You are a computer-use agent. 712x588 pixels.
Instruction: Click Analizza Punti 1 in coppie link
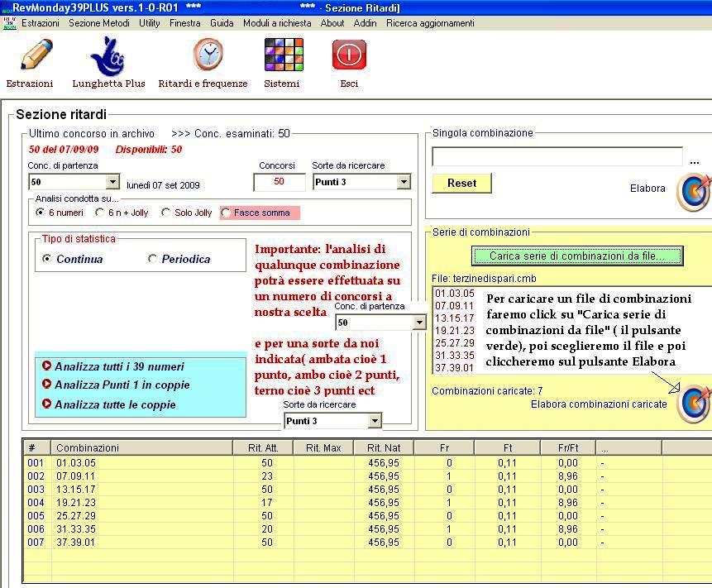[122, 385]
